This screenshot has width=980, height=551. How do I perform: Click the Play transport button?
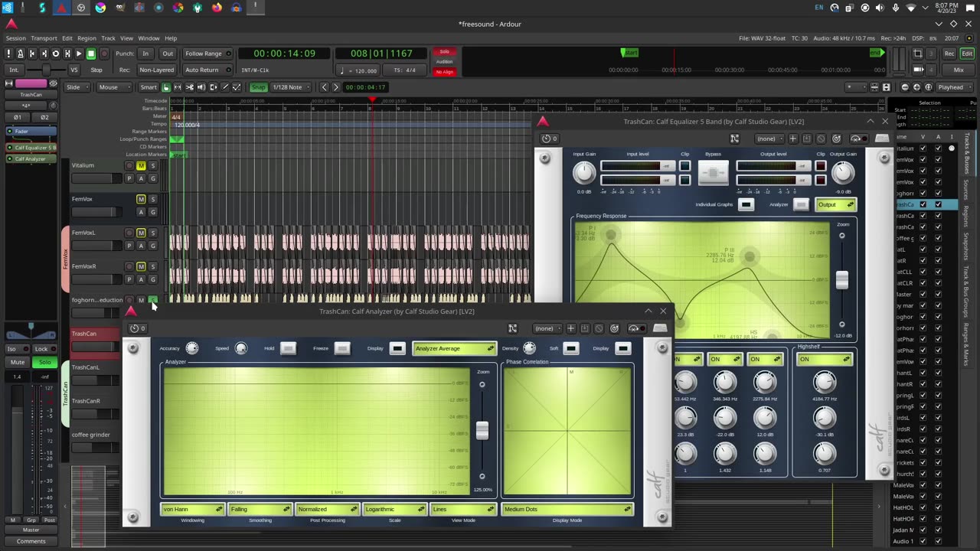78,54
